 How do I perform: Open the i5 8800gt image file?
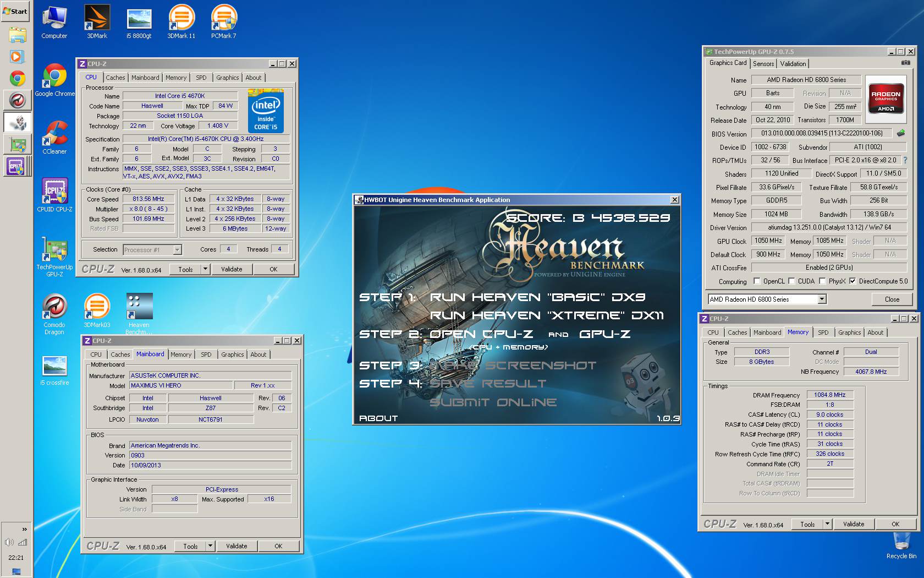click(x=139, y=23)
